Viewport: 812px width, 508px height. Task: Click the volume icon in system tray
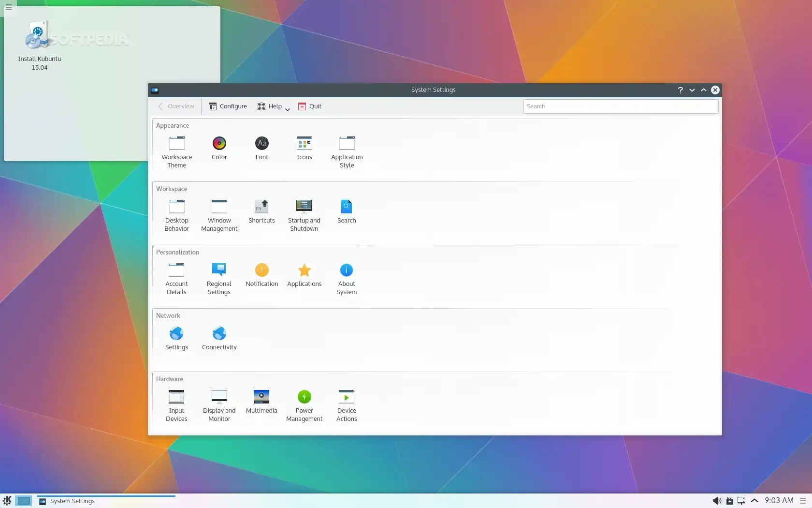point(718,501)
